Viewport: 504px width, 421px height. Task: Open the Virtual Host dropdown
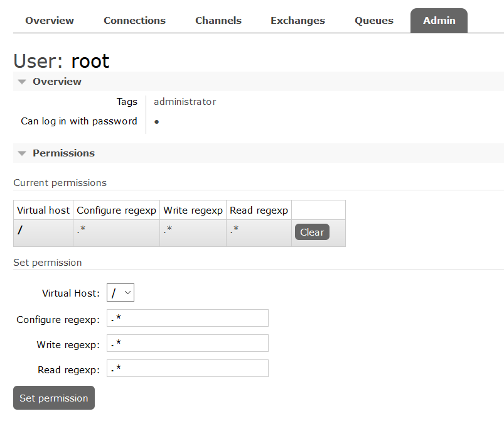(121, 293)
